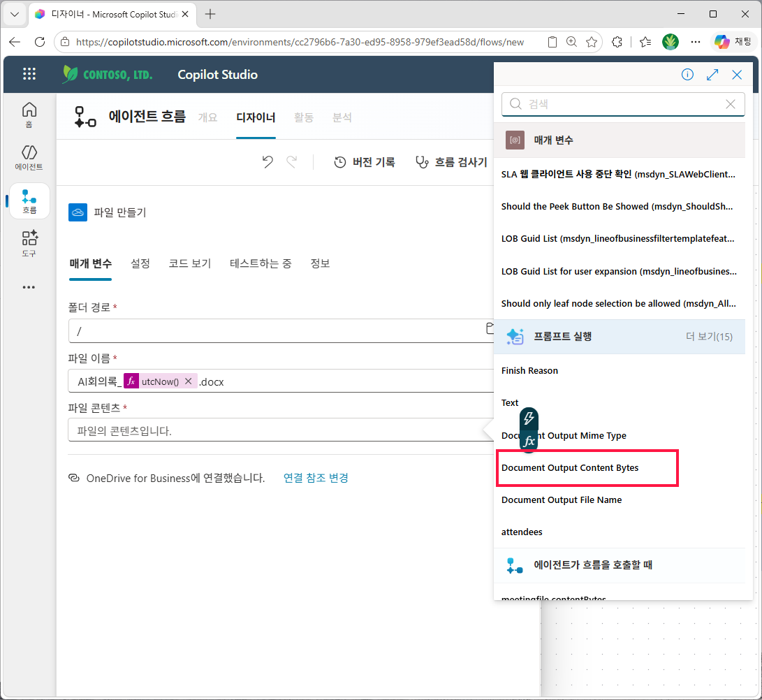Image resolution: width=762 pixels, height=700 pixels.
Task: Switch to 분석 tab
Action: point(342,117)
